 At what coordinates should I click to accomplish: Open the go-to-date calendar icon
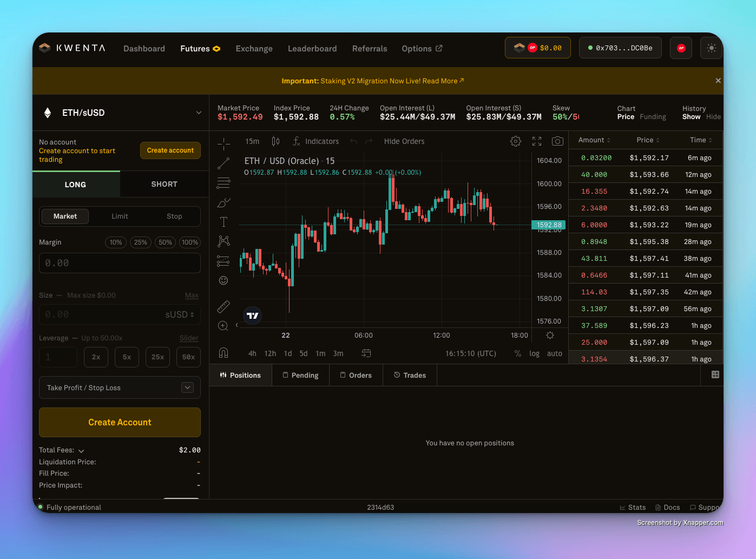click(366, 353)
